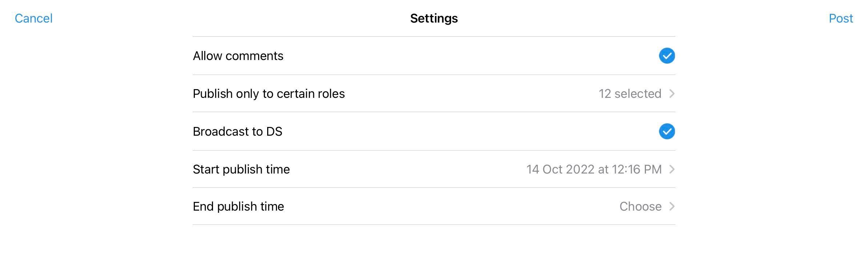This screenshot has height=255, width=868.
Task: Open Publish only to certain roles
Action: tap(434, 93)
